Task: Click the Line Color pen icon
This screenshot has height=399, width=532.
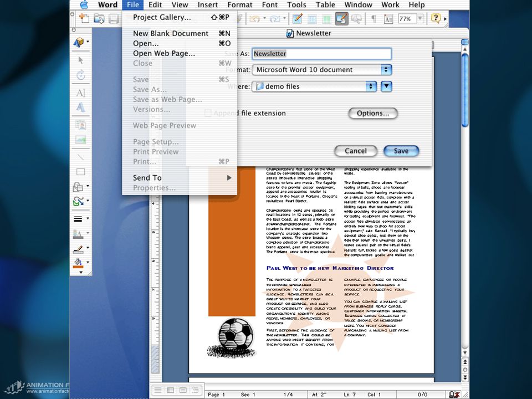Action: tap(78, 249)
